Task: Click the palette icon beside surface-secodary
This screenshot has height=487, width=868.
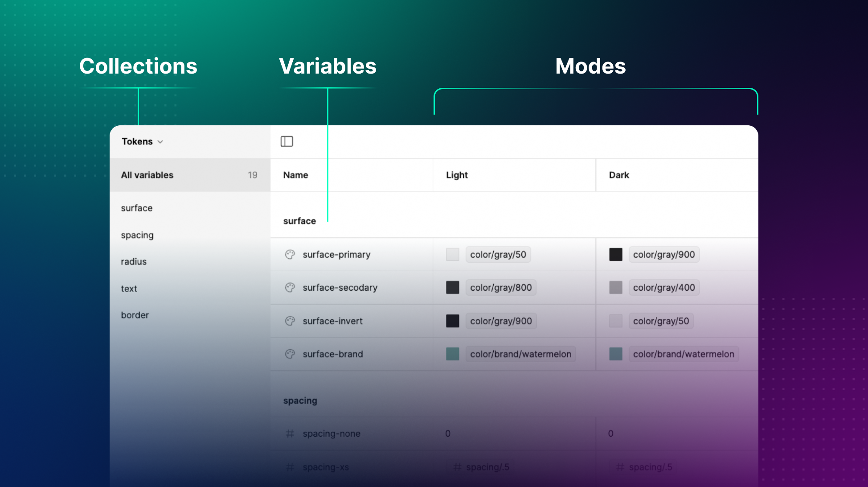Action: tap(290, 287)
